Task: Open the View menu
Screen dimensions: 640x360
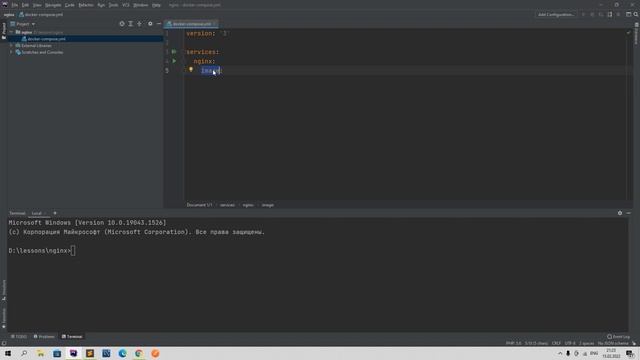Action: [37, 5]
